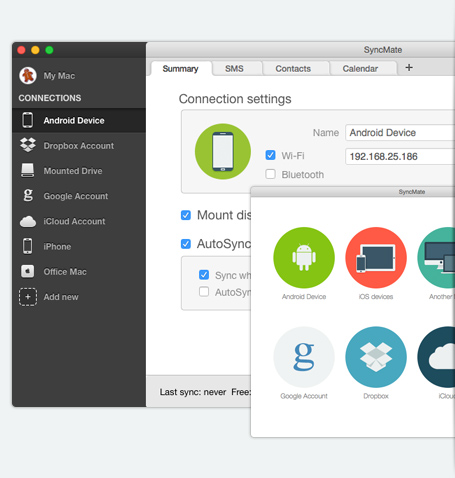Click the Dropbox Account icon in sidebar

point(28,145)
